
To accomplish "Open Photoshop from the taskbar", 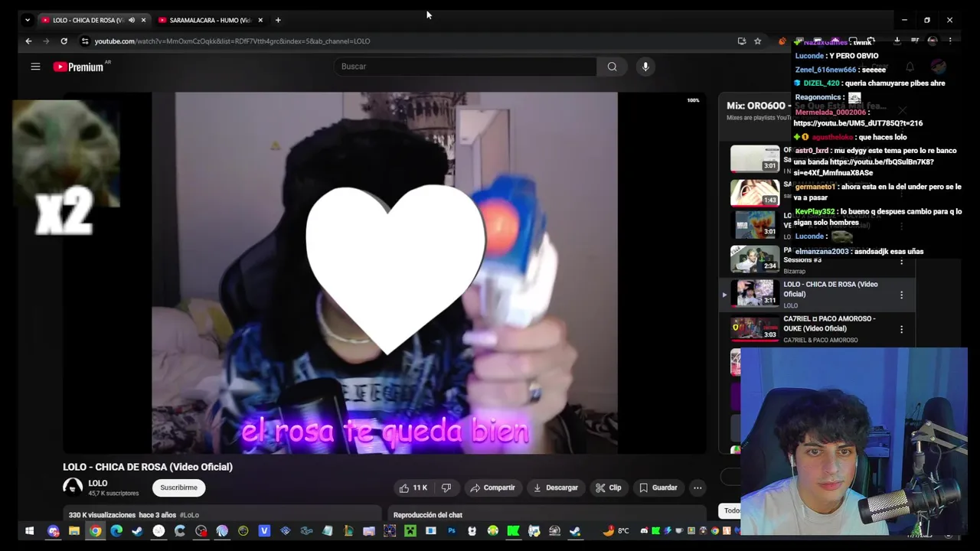I will click(x=452, y=530).
